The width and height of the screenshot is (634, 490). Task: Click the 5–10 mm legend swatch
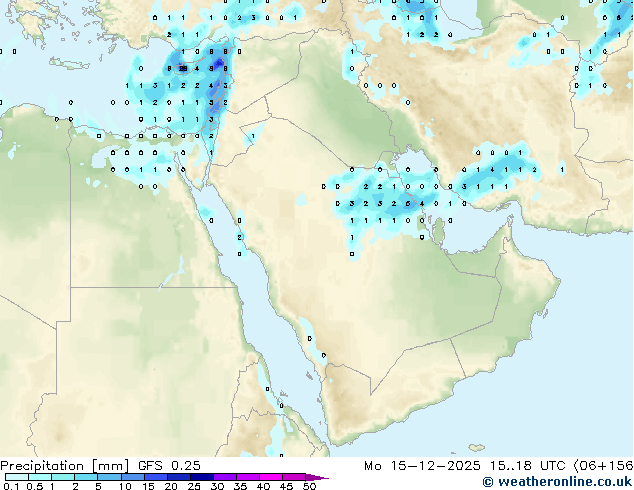[109, 477]
